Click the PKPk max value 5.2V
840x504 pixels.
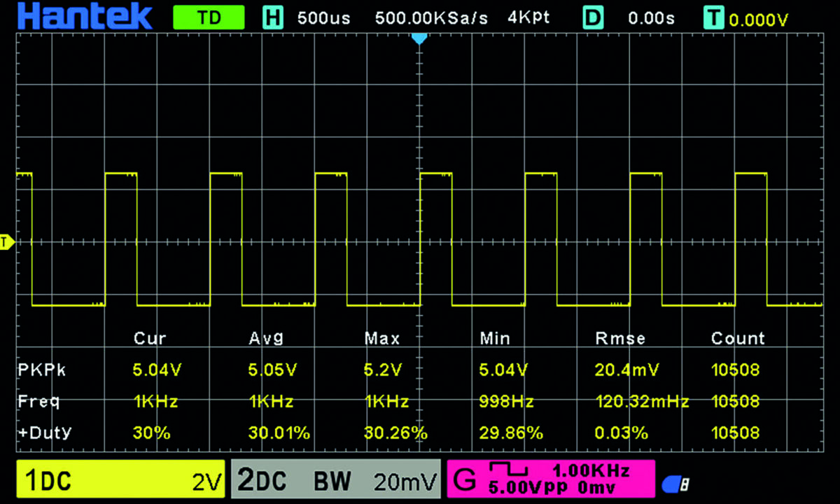(383, 370)
